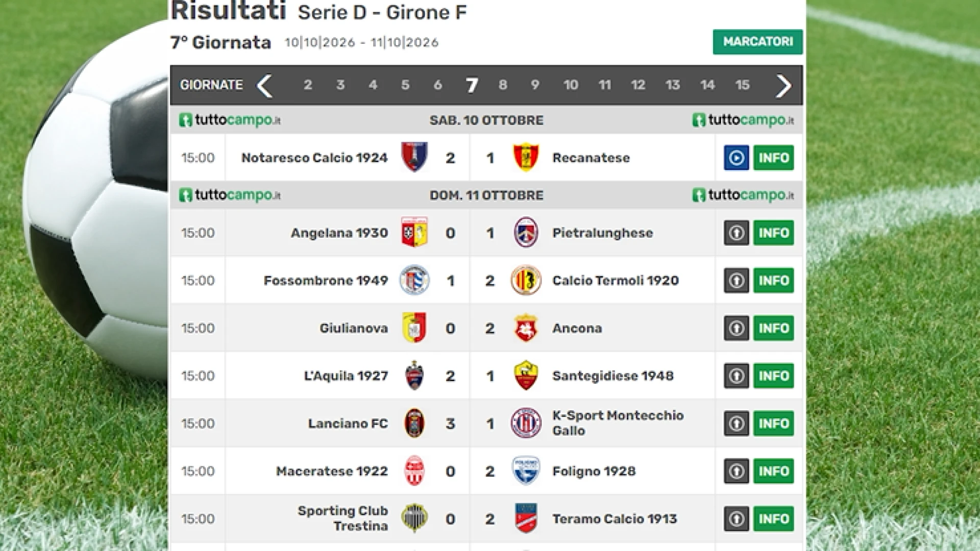Click the gray icon beside Fossombrone 1949 match INFO
980x551 pixels.
pos(736,281)
